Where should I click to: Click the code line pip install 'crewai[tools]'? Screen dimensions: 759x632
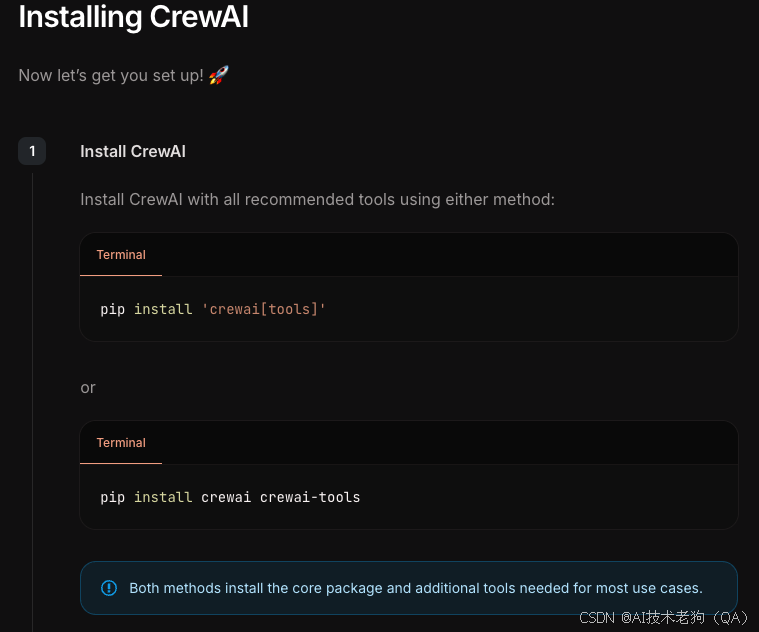[213, 309]
